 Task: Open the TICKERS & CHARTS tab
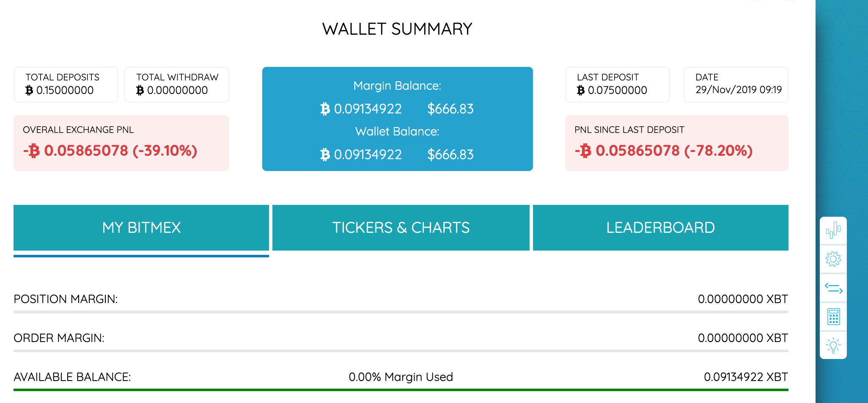point(401,228)
